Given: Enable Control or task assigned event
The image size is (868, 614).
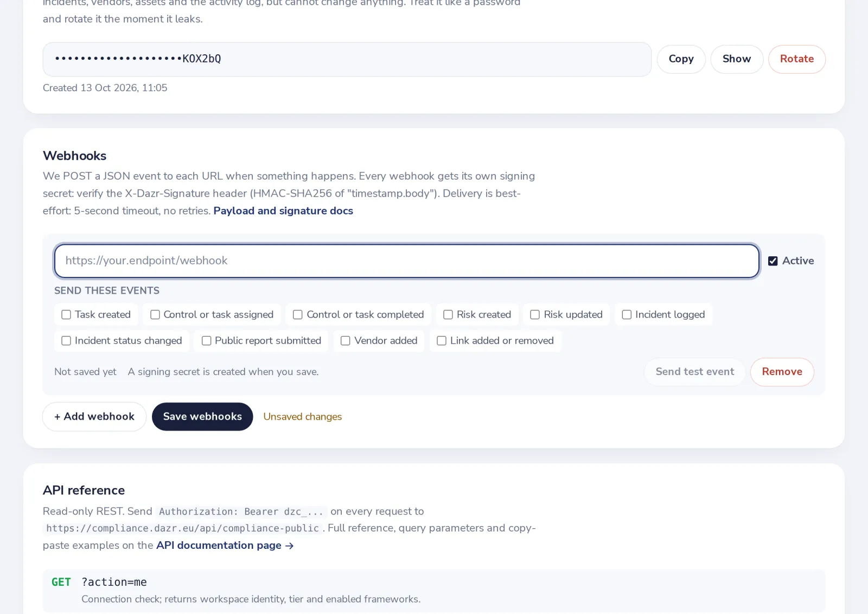Looking at the screenshot, I should coord(155,315).
